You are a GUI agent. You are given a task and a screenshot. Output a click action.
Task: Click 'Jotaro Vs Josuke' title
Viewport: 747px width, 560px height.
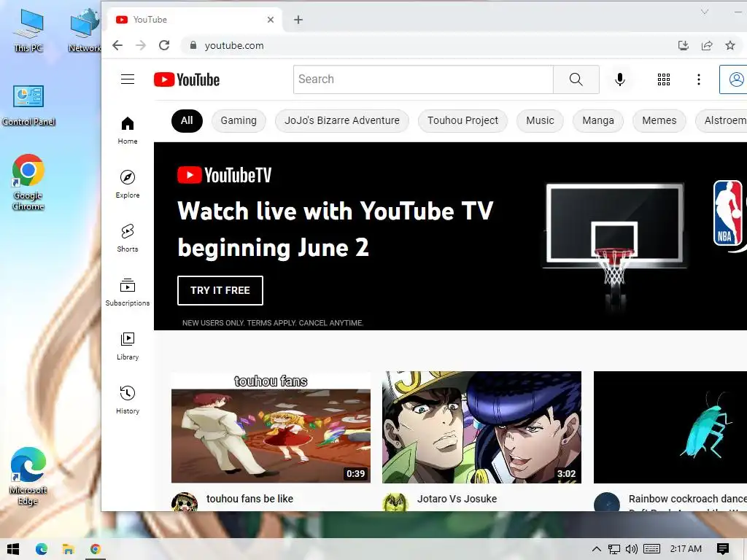click(x=457, y=499)
